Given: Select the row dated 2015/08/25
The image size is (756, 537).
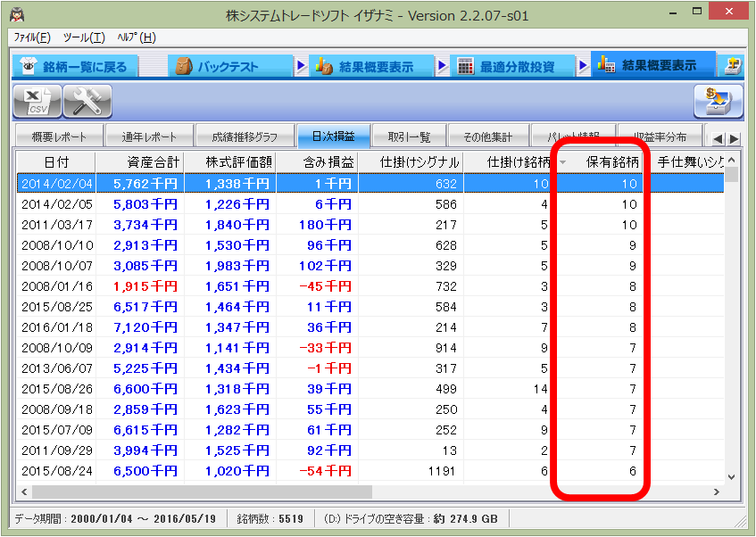Looking at the screenshot, I should tap(370, 307).
